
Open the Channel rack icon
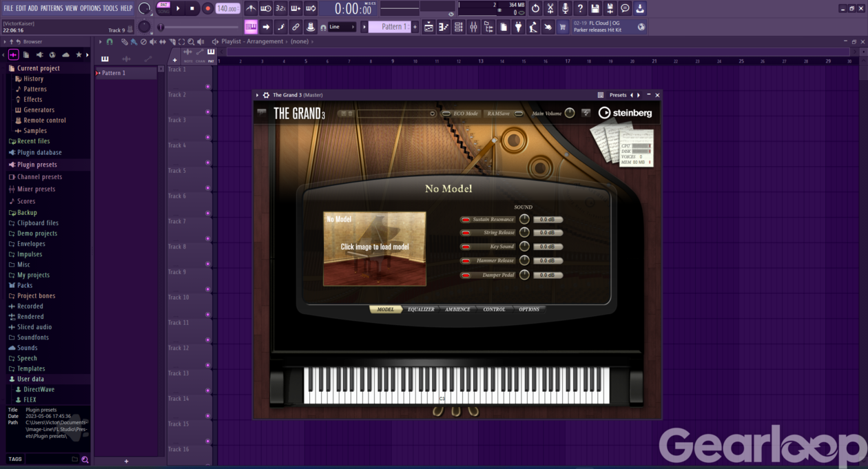pyautogui.click(x=458, y=27)
